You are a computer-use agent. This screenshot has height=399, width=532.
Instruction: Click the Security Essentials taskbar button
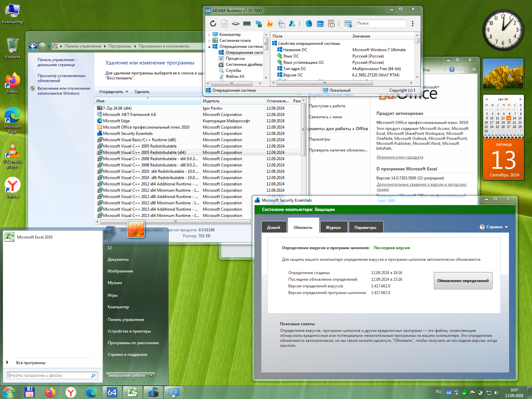153,392
